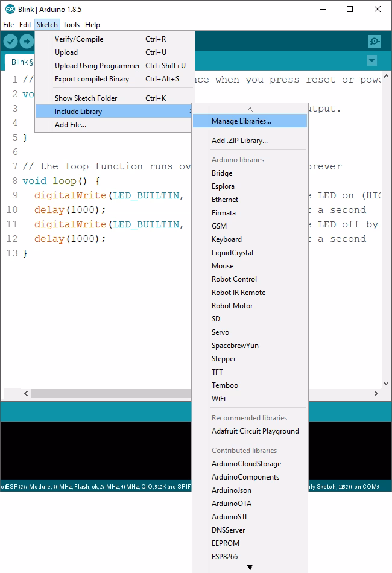
Task: Choose Upload Using Programmer
Action: coord(115,65)
